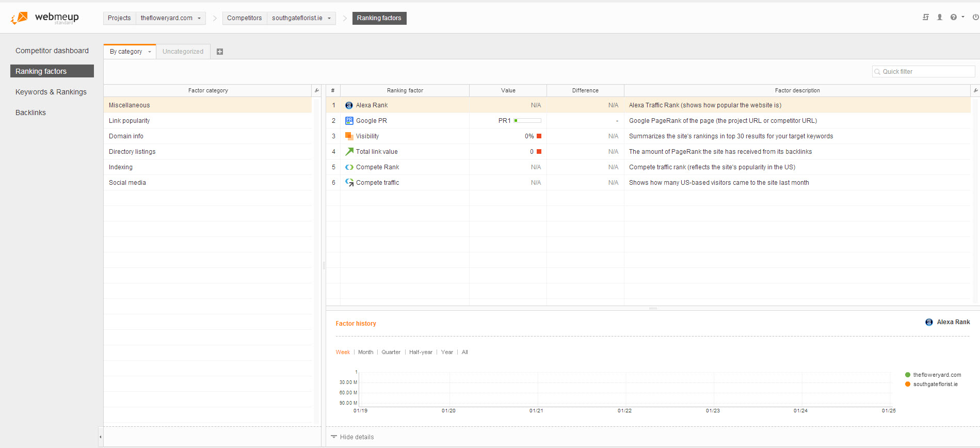Click the Ranking factors breadcrumb button
This screenshot has height=448, width=980.
379,18
